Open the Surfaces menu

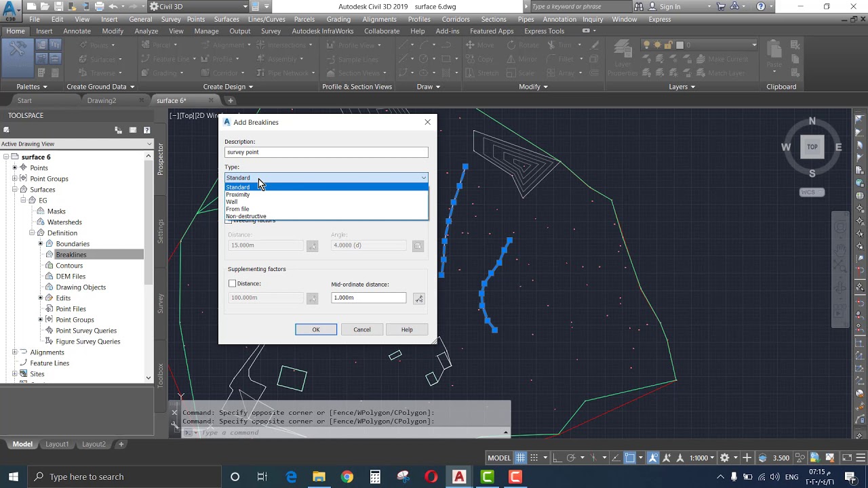(226, 19)
